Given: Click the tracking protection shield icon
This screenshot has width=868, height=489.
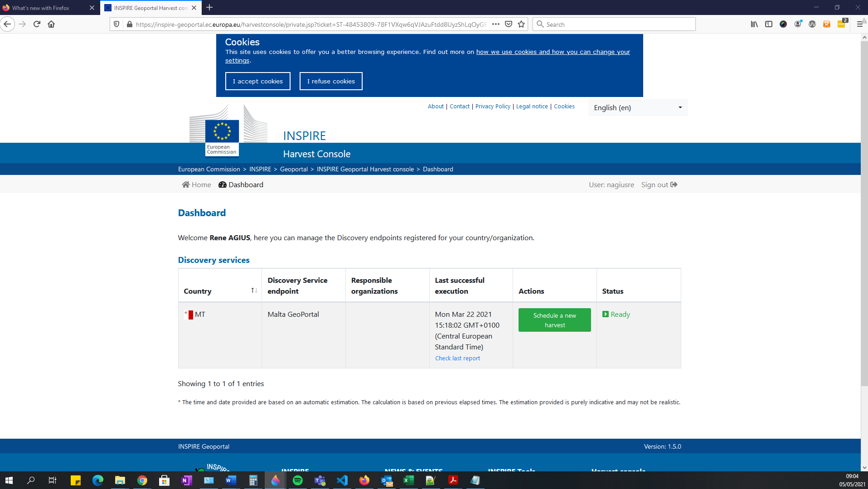Looking at the screenshot, I should click(x=116, y=24).
